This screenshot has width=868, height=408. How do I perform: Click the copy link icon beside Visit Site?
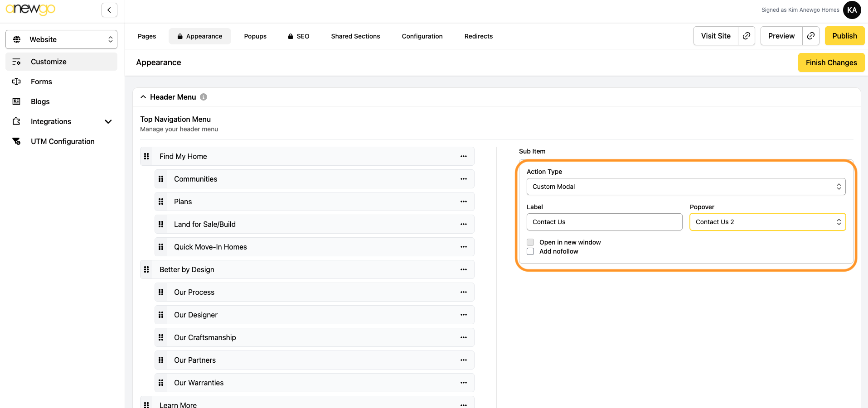[746, 36]
